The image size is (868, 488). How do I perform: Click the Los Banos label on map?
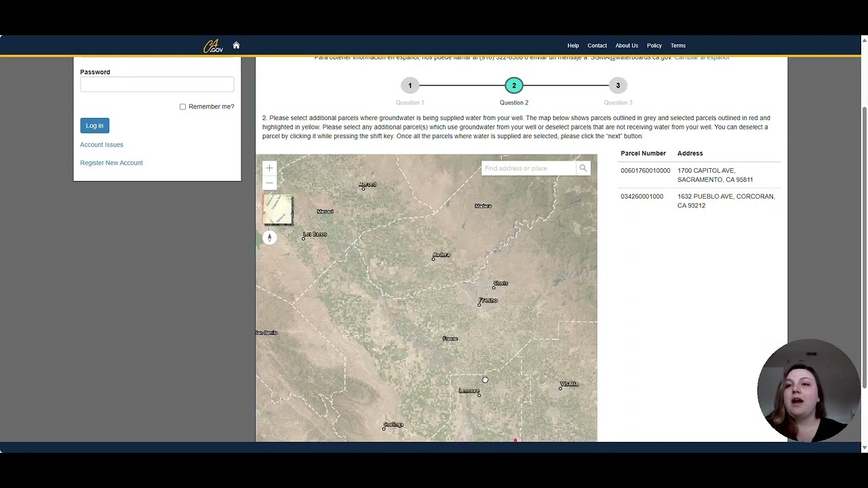[315, 234]
